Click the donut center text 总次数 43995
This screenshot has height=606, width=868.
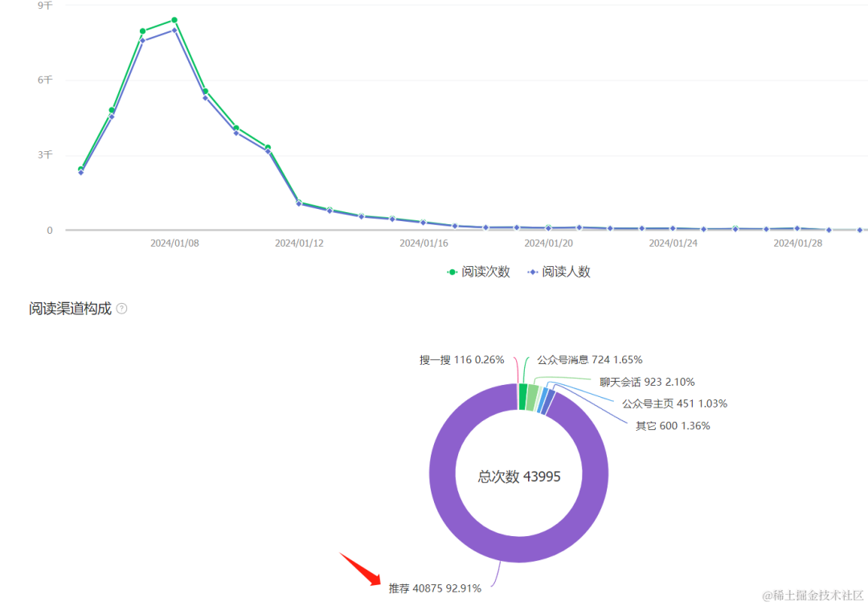click(519, 477)
